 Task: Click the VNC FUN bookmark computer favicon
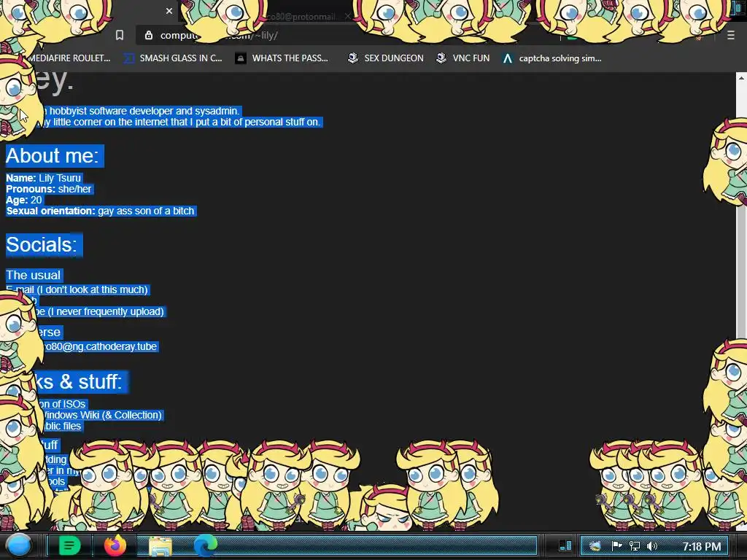pyautogui.click(x=441, y=58)
